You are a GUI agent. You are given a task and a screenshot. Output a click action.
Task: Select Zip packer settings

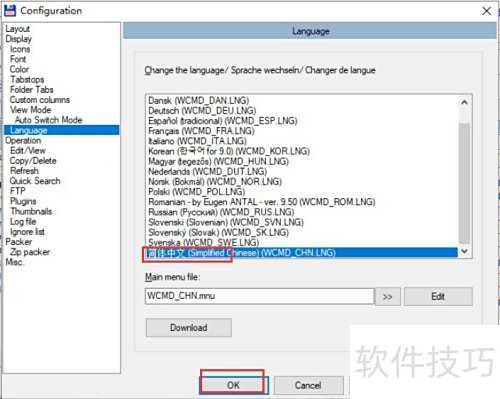coord(30,252)
